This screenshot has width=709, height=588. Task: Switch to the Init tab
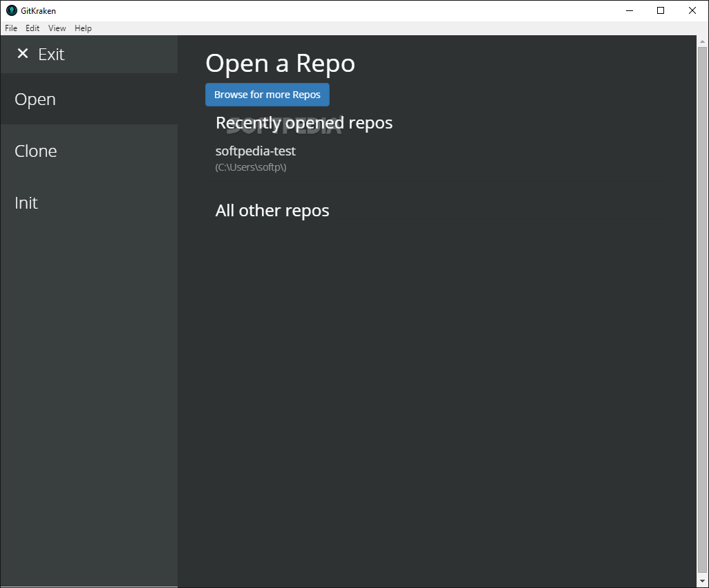(x=89, y=203)
